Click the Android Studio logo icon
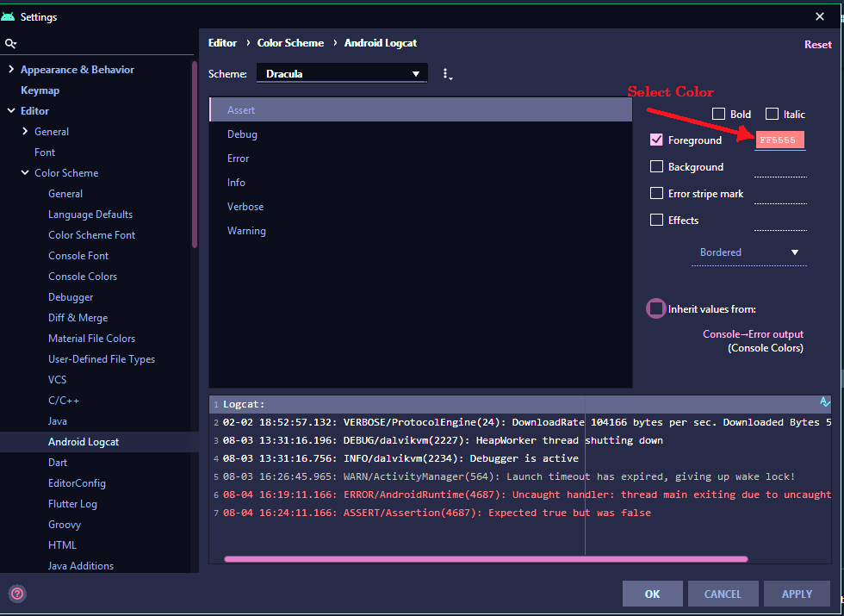 point(9,16)
